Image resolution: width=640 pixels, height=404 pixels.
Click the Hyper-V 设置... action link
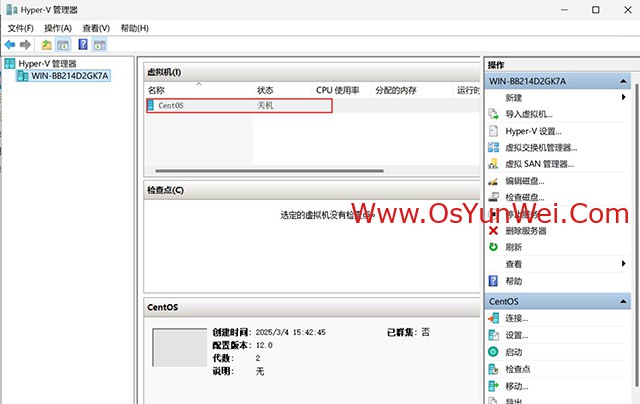coord(533,131)
